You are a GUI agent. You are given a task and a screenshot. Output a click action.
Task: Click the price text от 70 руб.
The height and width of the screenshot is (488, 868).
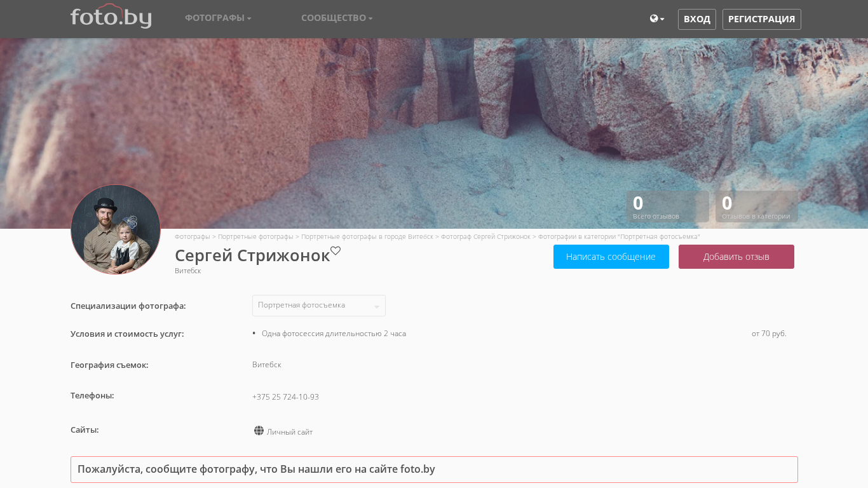point(769,334)
